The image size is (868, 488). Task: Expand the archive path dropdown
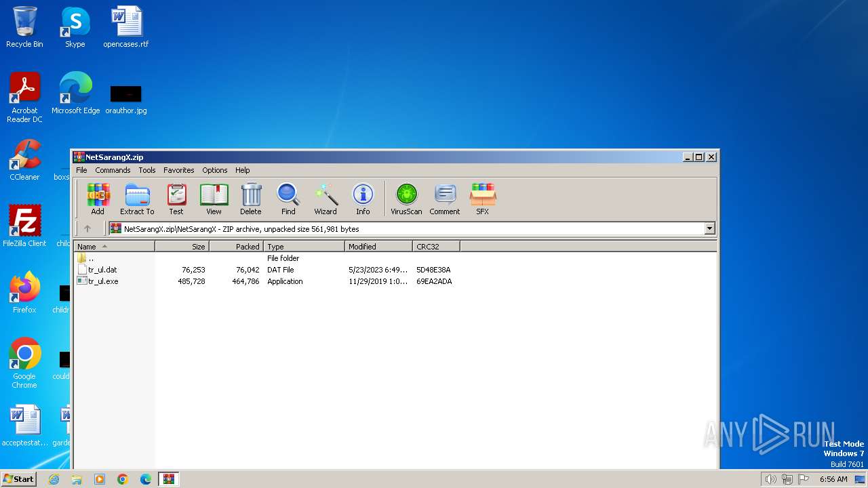point(709,228)
